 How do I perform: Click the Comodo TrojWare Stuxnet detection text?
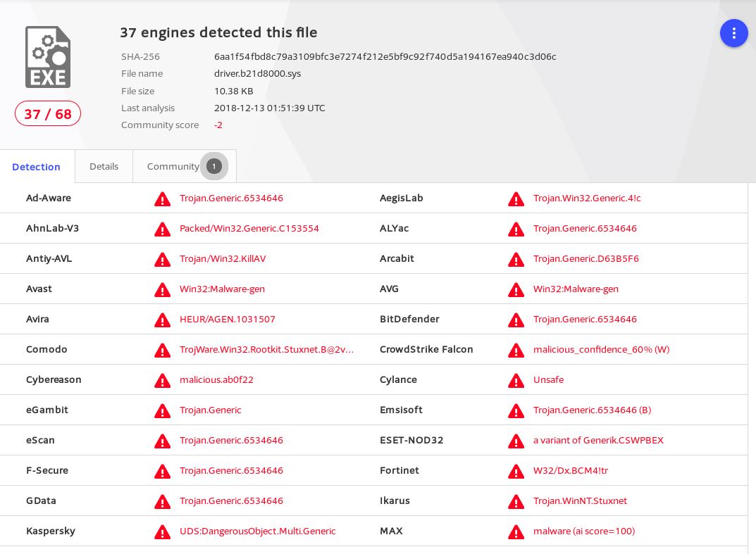pyautogui.click(x=266, y=349)
